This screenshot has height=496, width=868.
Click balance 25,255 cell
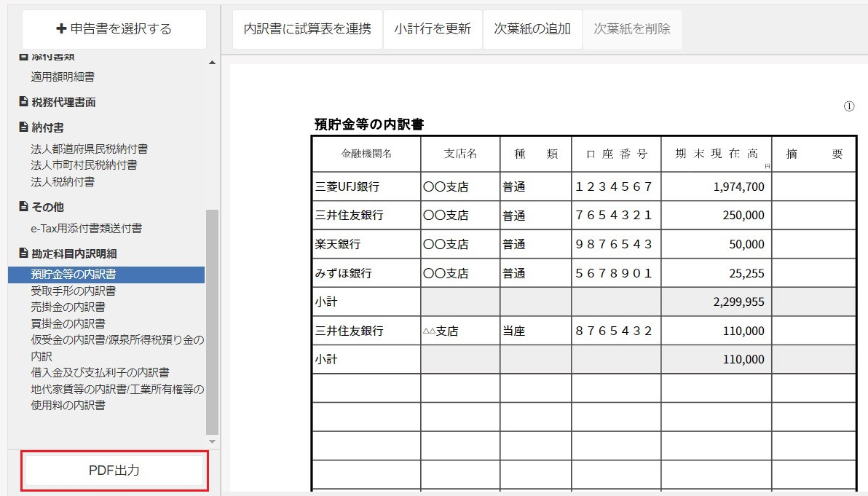(x=717, y=273)
